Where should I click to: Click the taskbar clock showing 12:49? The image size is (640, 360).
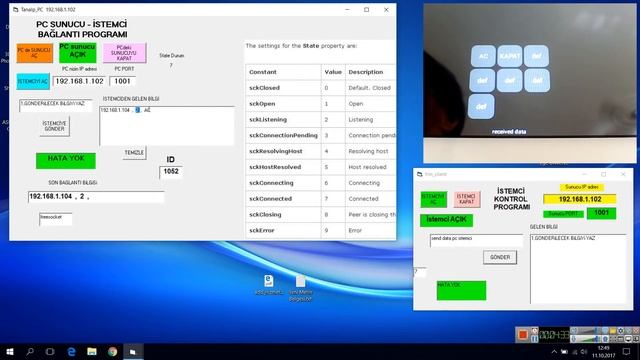[x=603, y=352]
